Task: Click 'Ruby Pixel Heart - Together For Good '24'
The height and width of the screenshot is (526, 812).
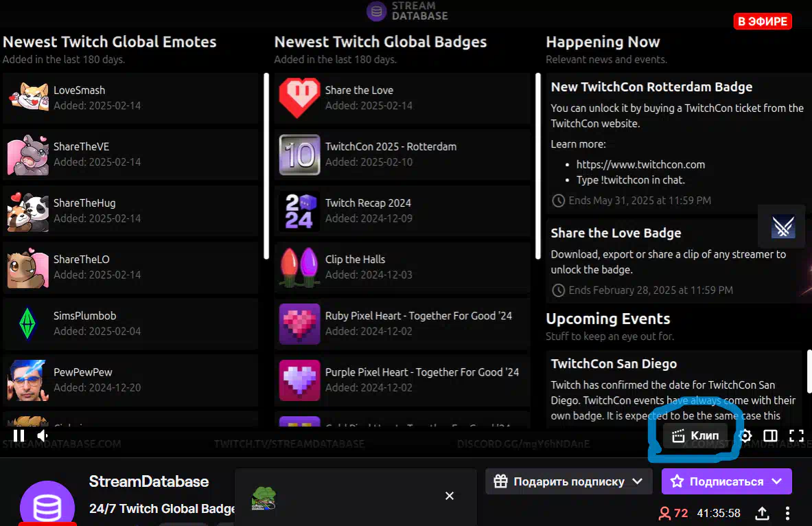Action: [x=419, y=316]
